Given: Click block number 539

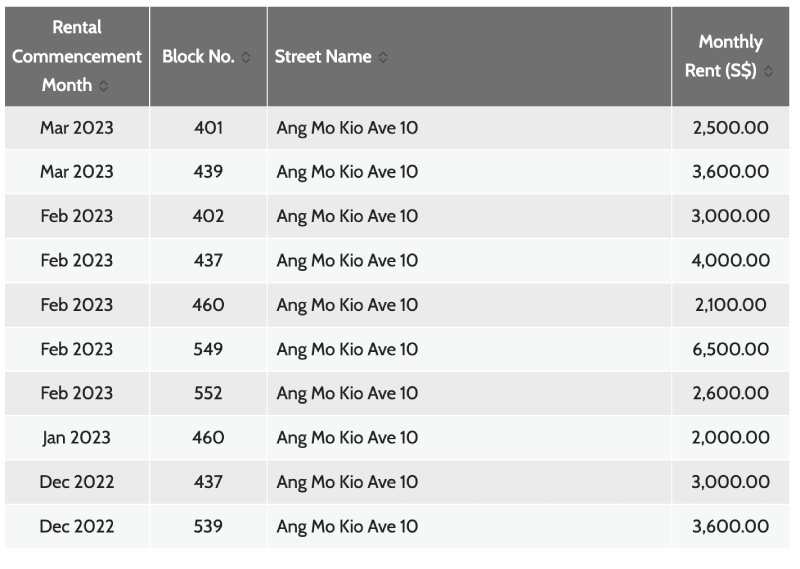Looking at the screenshot, I should point(208,526).
